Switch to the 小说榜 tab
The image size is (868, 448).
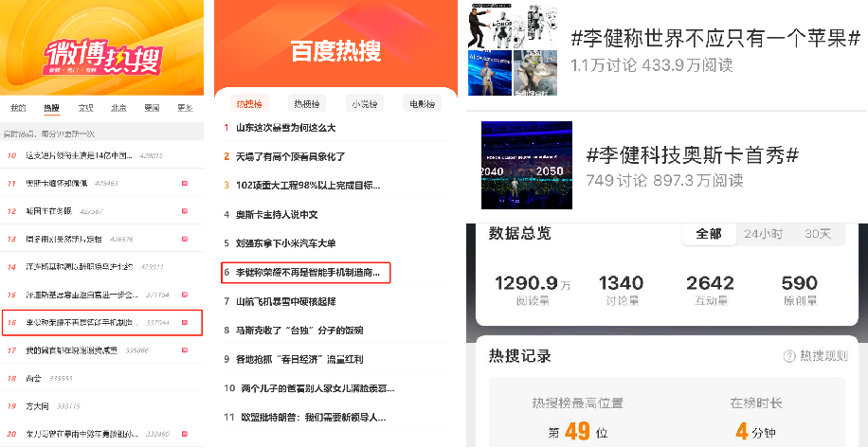point(365,103)
